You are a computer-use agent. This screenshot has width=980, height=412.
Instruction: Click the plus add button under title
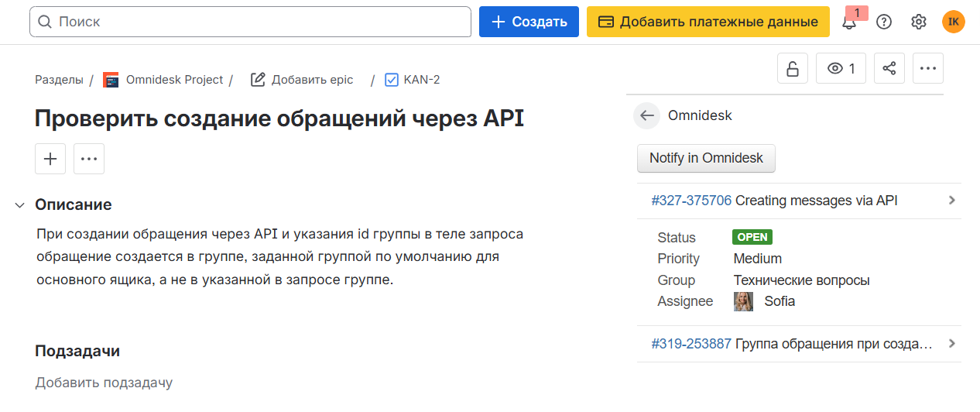50,159
